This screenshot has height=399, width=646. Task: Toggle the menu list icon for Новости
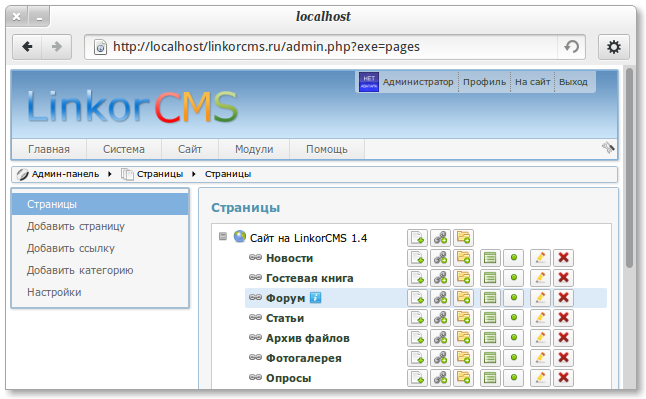[490, 258]
